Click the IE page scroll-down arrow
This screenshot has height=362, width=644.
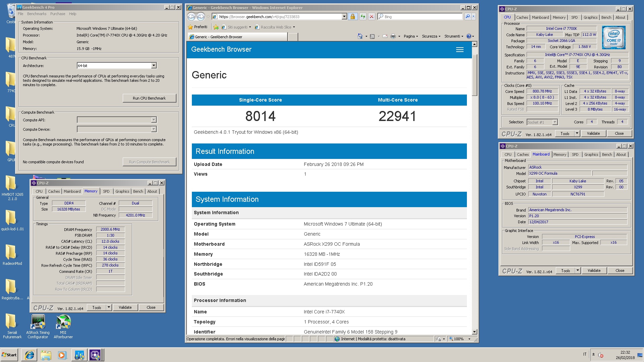pos(474,332)
